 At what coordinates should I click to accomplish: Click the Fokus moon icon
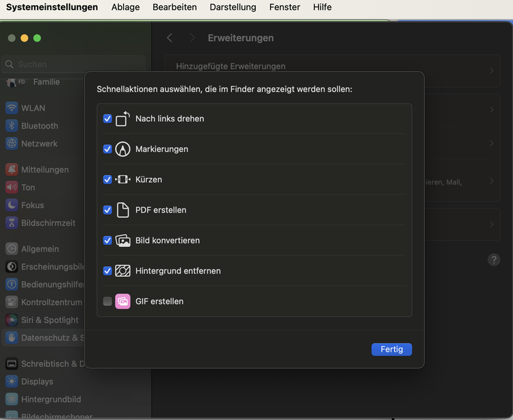pos(12,205)
